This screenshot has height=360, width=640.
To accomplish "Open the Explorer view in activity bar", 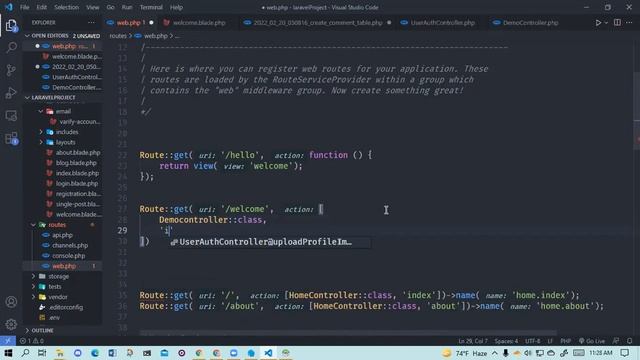I will point(11,25).
